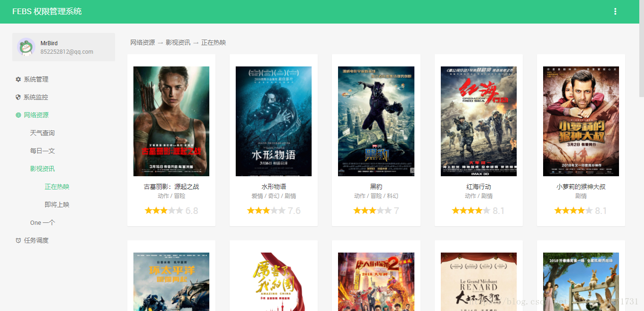Viewport: 644px width, 311px height.
Task: Click the shield icon beside 系统监控
Action: [18, 97]
